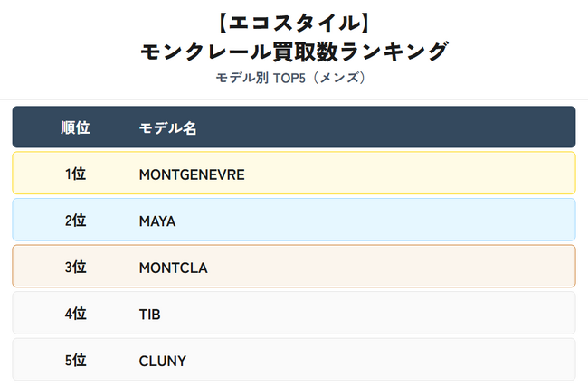Image resolution: width=588 pixels, height=386 pixels.
Task: Click the MAYA model name
Action: pyautogui.click(x=157, y=221)
